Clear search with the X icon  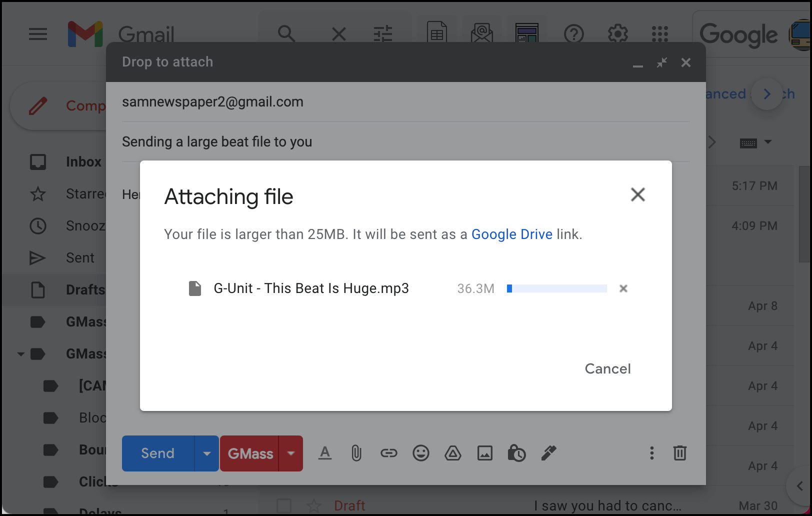[x=339, y=34]
